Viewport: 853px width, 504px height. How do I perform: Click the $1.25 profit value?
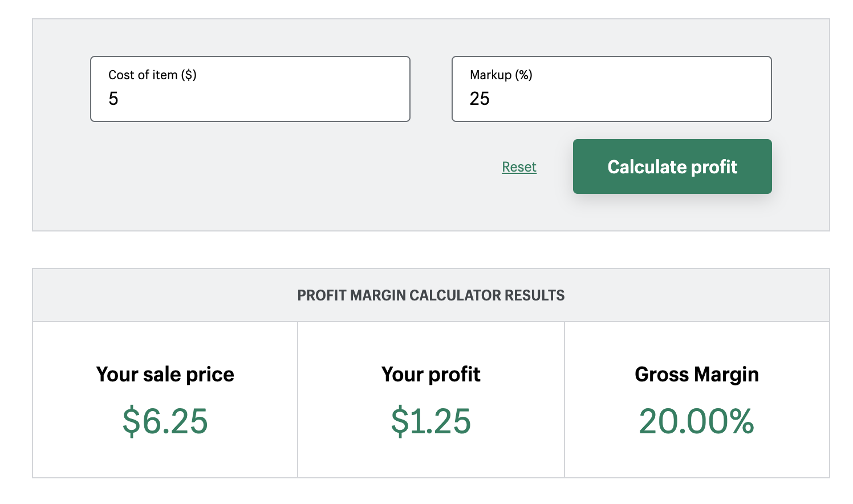(x=430, y=422)
